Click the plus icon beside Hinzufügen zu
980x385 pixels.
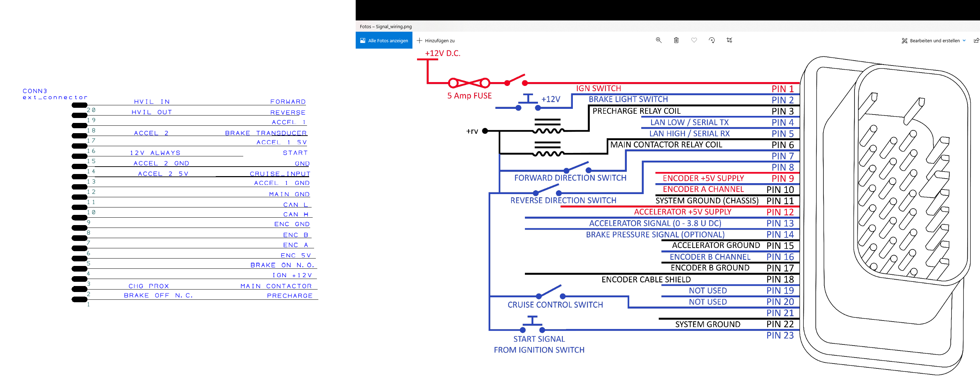click(419, 41)
